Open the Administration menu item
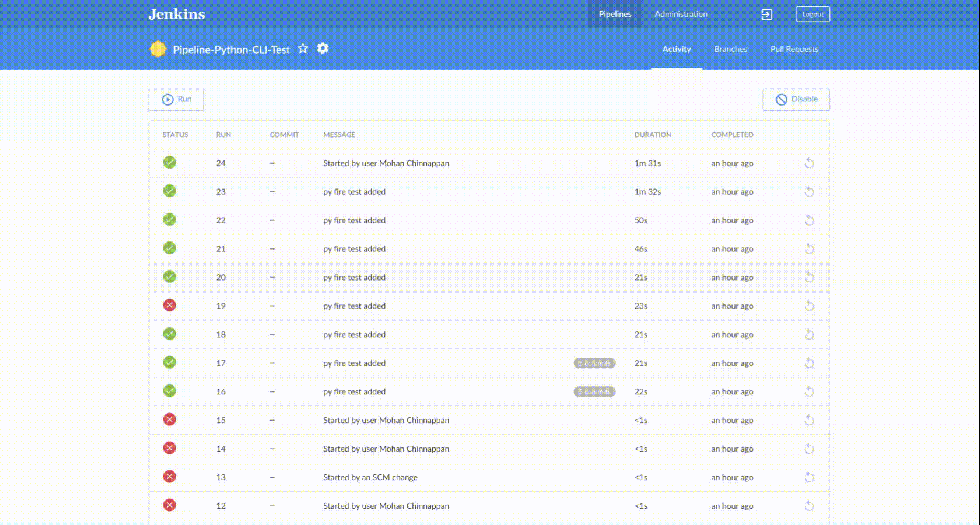 click(681, 14)
